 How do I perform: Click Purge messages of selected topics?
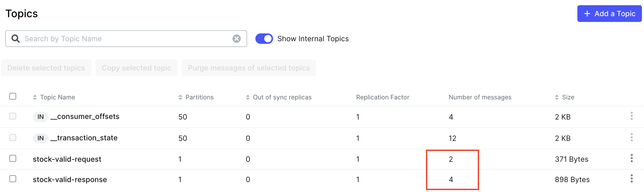tap(249, 68)
